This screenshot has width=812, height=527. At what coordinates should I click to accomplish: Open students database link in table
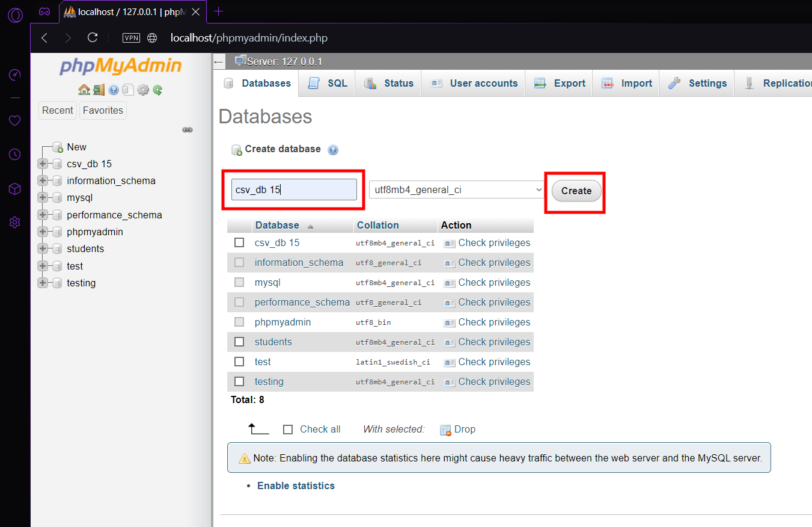pos(273,342)
